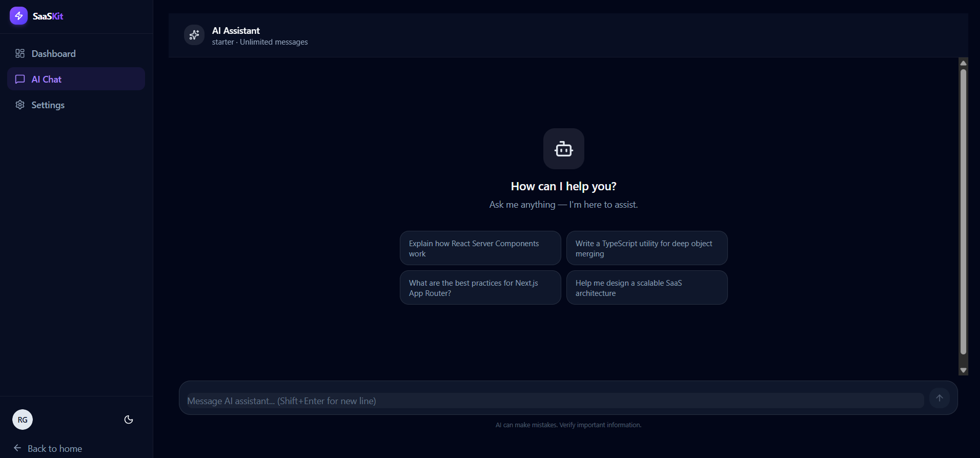The height and width of the screenshot is (458, 980).
Task: Click the chat area vertical scrollbar thumb
Action: coord(963,212)
